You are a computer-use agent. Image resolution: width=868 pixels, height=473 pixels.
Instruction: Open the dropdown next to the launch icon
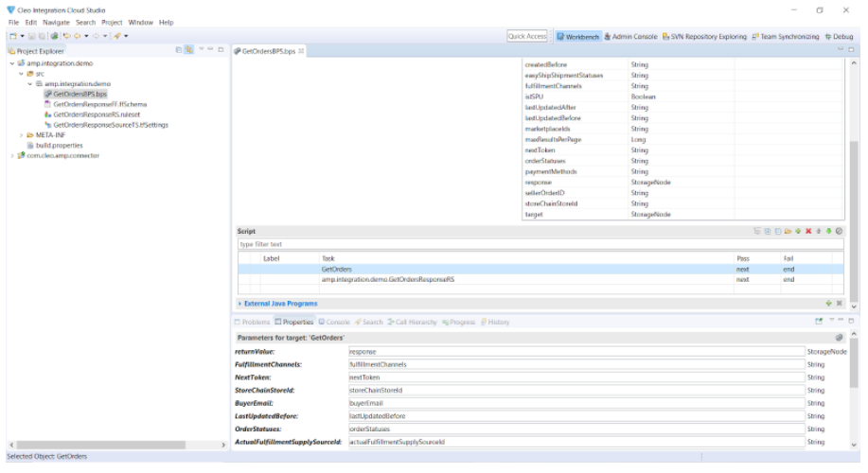[126, 36]
